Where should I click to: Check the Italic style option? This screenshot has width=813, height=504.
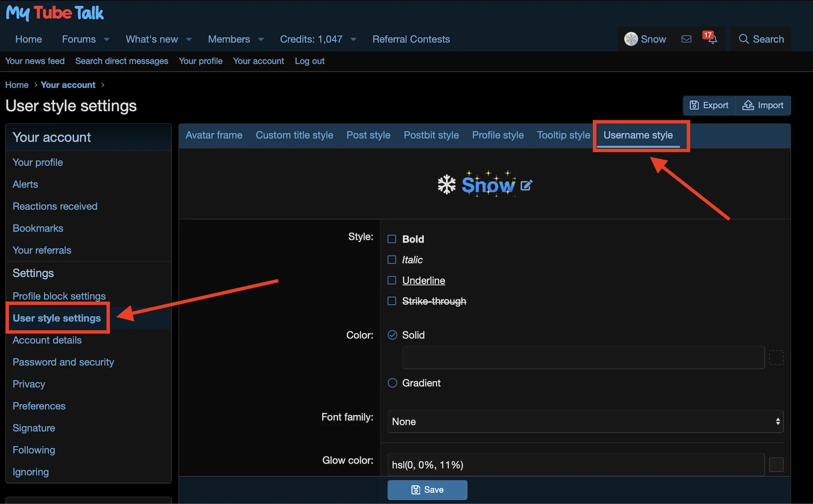click(392, 260)
